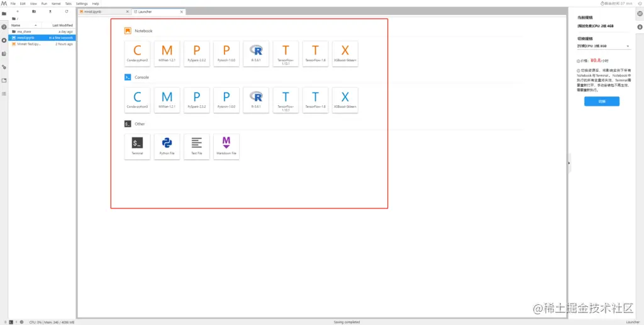The image size is (644, 325).
Task: Open file browser sidebar folder icon
Action: point(4,14)
